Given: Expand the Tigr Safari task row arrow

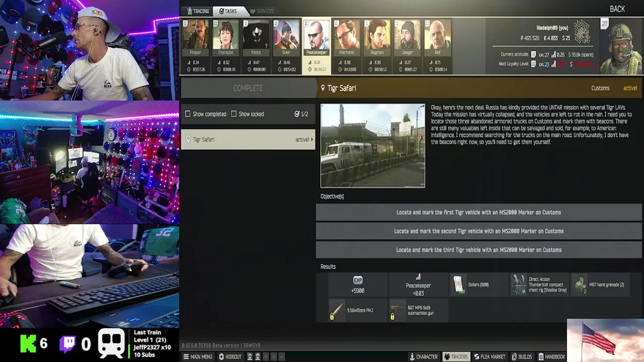Looking at the screenshot, I should [x=311, y=139].
